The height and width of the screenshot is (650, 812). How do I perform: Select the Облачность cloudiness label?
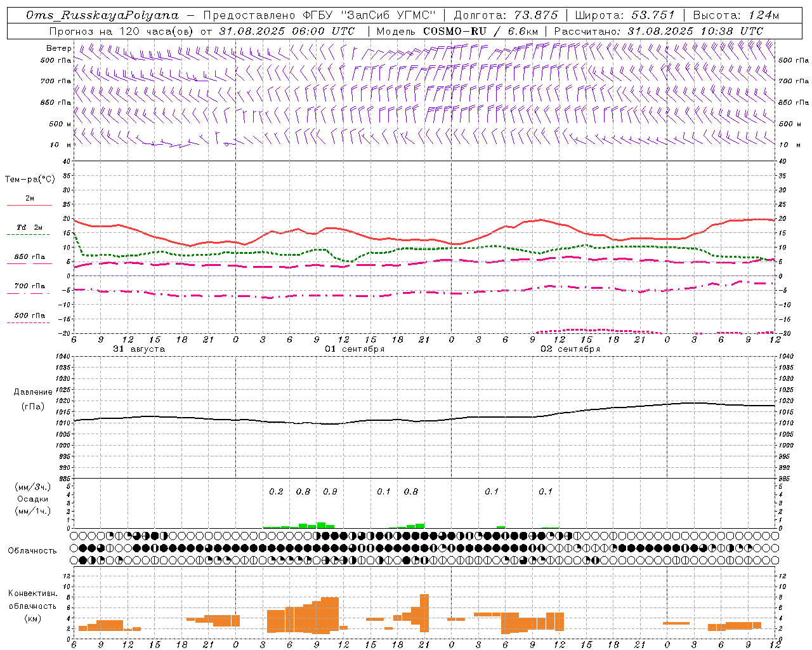pyautogui.click(x=32, y=551)
